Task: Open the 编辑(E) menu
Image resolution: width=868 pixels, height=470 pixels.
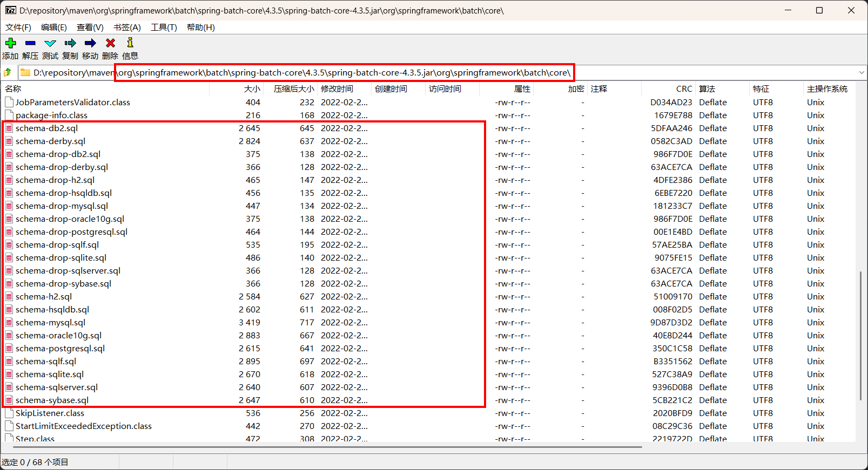Action: coord(54,28)
